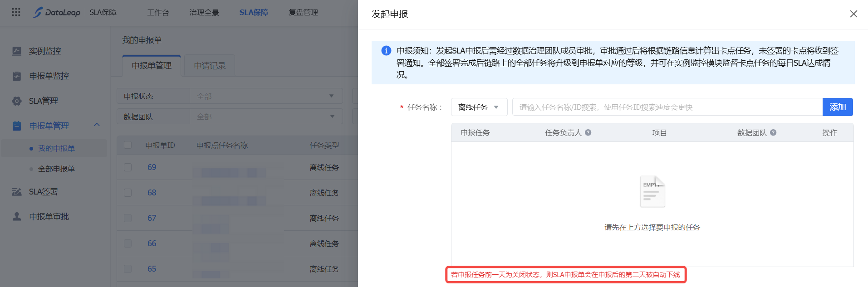Open application ID 66 link
Screen dimensions: 868x287
click(152, 243)
